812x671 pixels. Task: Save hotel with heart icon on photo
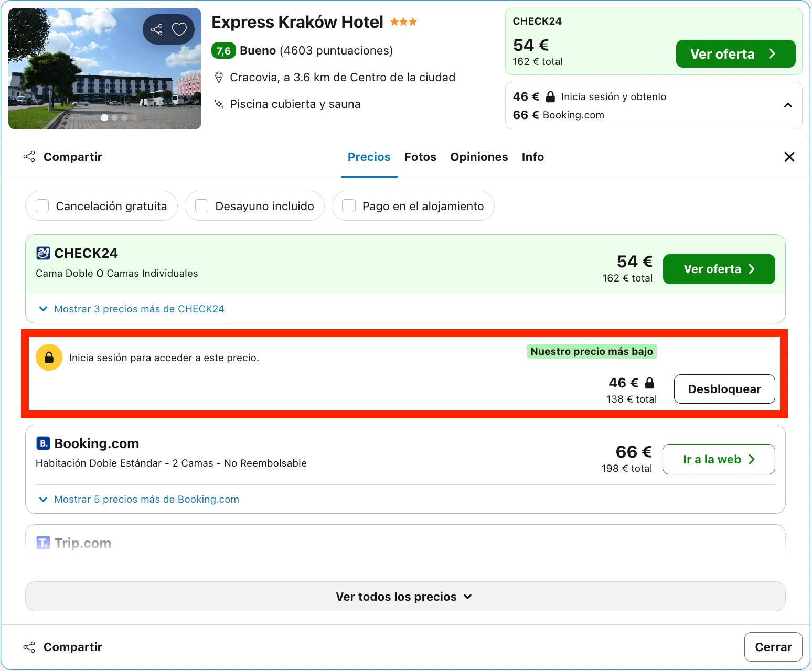tap(179, 29)
